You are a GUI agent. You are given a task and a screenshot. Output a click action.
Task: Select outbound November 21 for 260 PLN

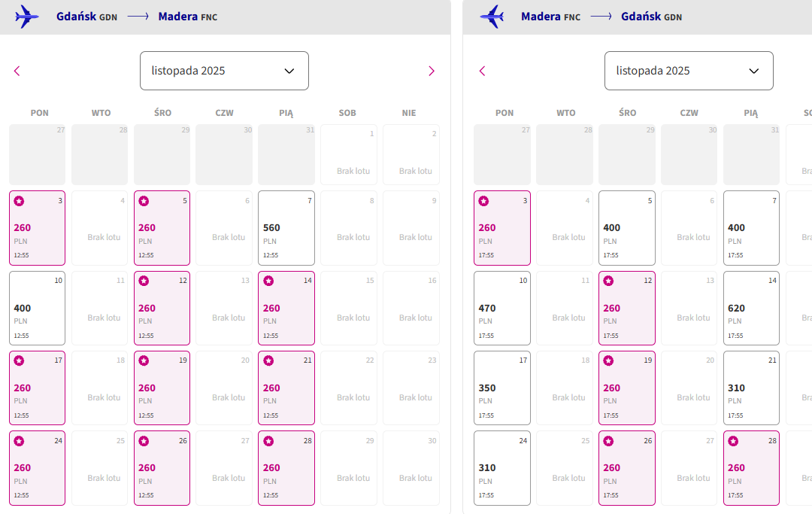(x=286, y=388)
